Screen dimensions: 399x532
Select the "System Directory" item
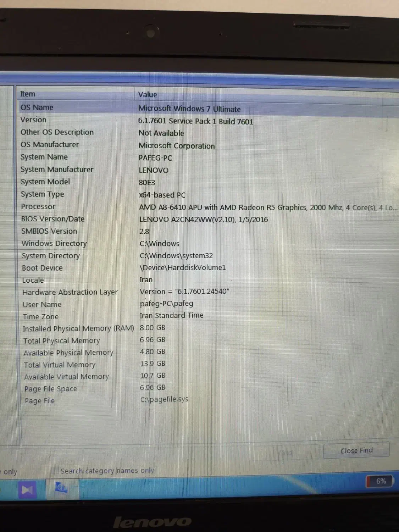coord(51,256)
